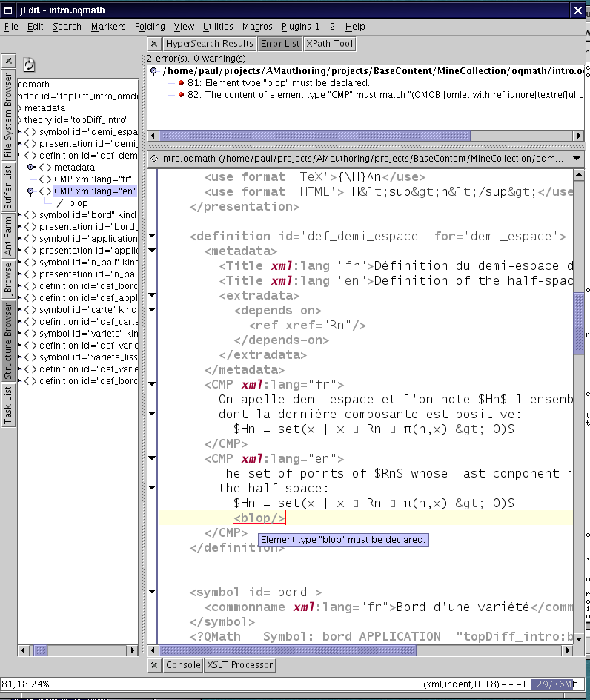Viewport: 590px width, 700px height.
Task: Switch to the XPath Tool tab
Action: coord(329,44)
